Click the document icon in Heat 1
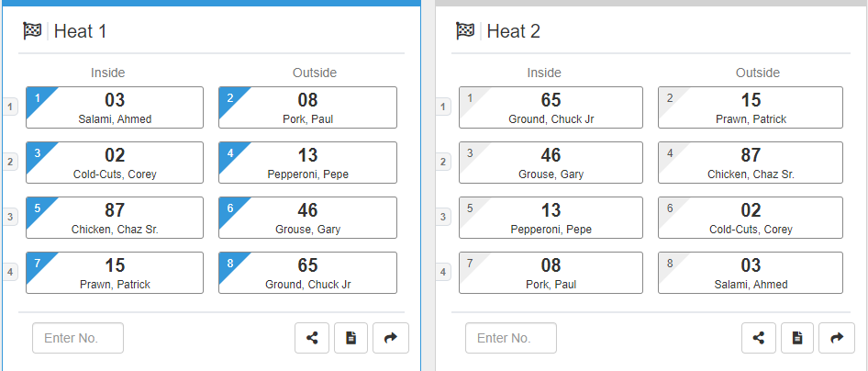 pos(351,338)
